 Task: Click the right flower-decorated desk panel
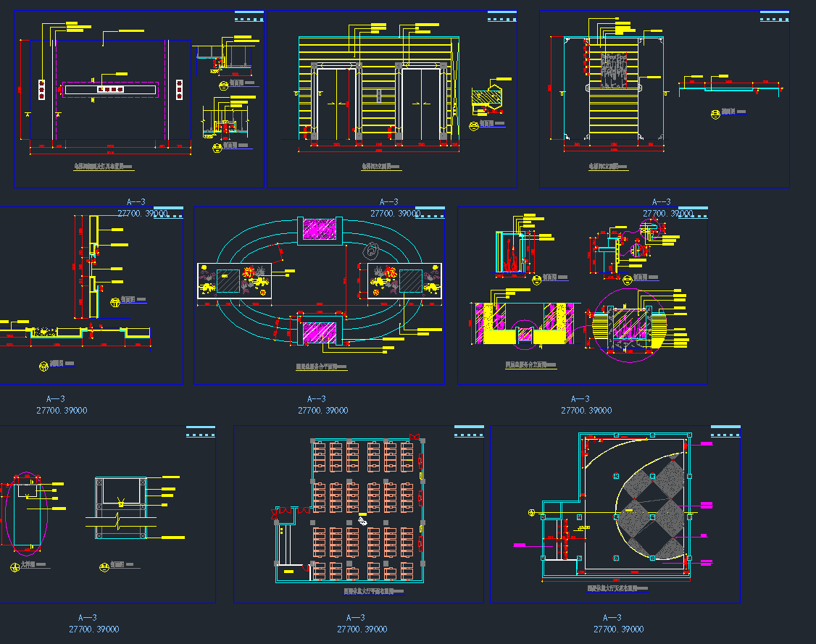[404, 280]
